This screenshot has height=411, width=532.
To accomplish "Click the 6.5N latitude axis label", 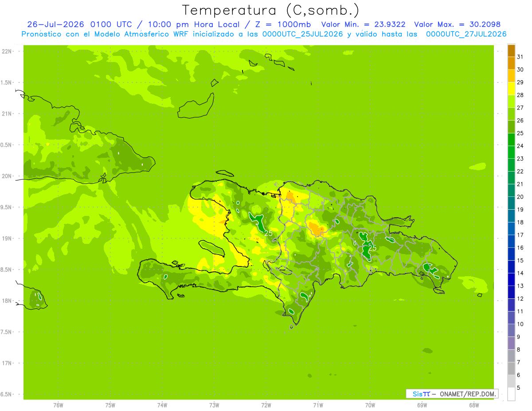I will 7,395.
